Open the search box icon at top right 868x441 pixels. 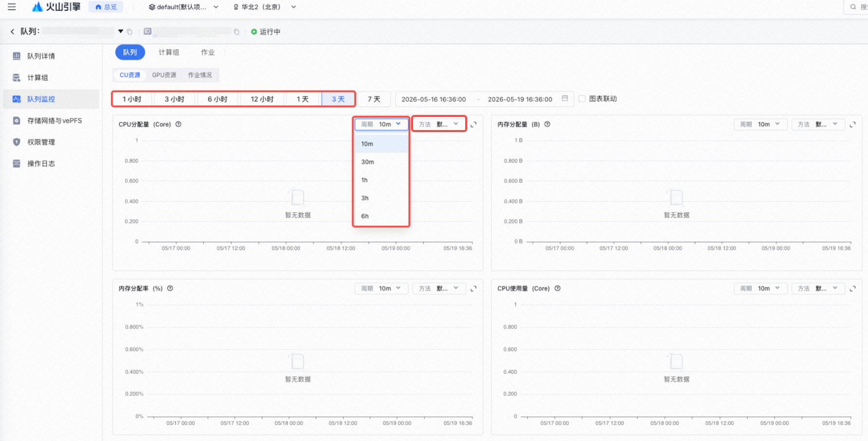coord(853,7)
